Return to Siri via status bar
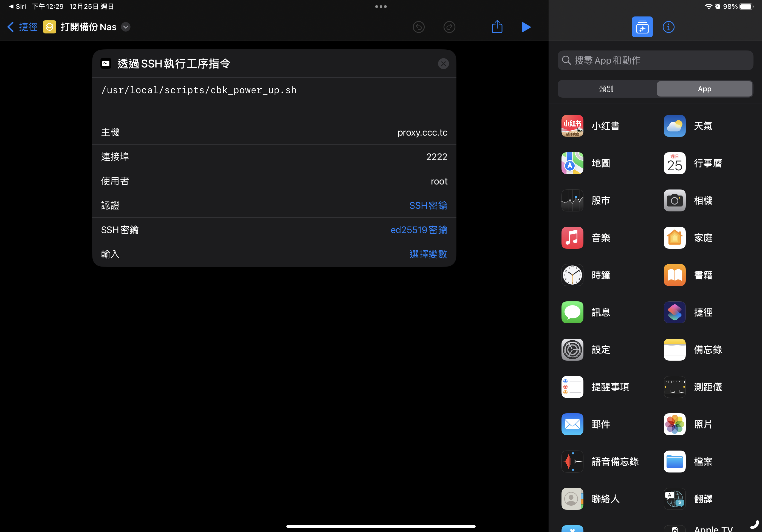This screenshot has width=762, height=532. point(18,6)
